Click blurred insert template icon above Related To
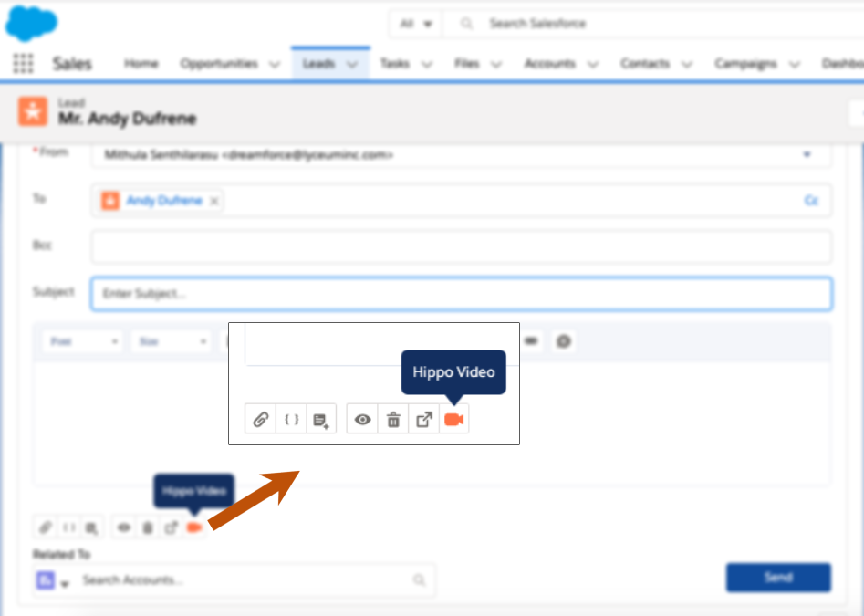The width and height of the screenshot is (864, 616). tap(91, 527)
